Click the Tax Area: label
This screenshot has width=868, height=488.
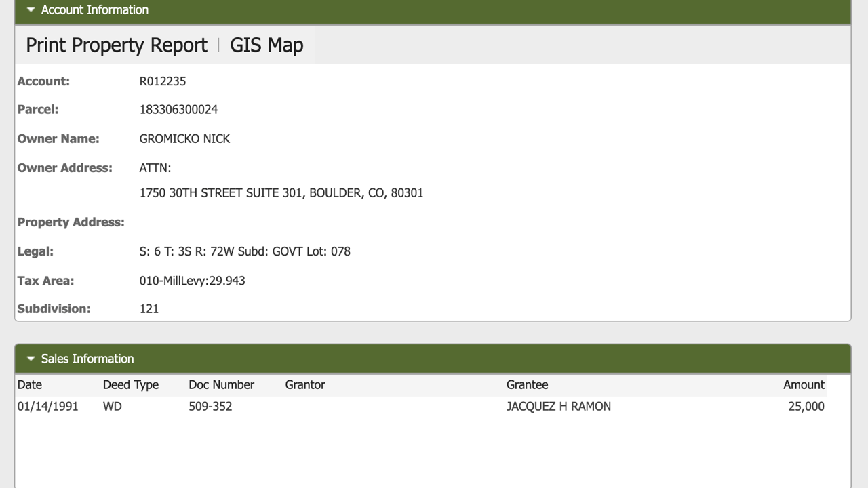(x=45, y=280)
